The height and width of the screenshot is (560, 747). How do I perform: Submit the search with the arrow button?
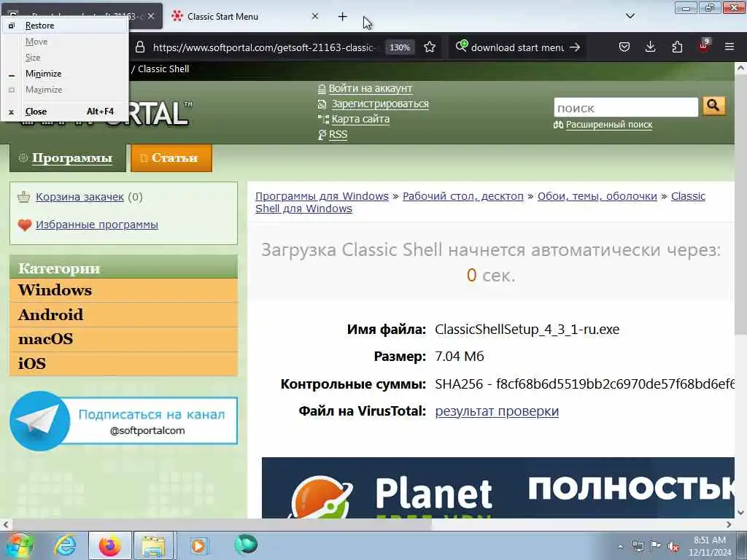575,47
